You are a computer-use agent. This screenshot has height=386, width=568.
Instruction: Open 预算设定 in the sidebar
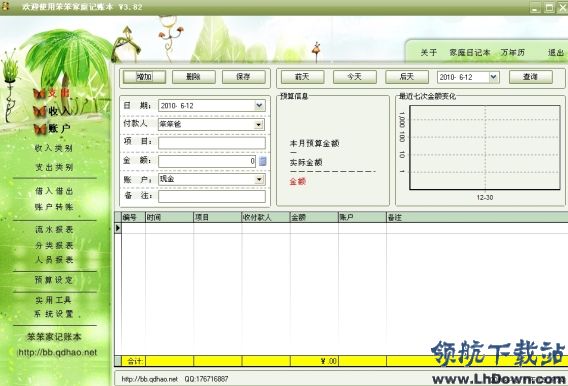[54, 280]
